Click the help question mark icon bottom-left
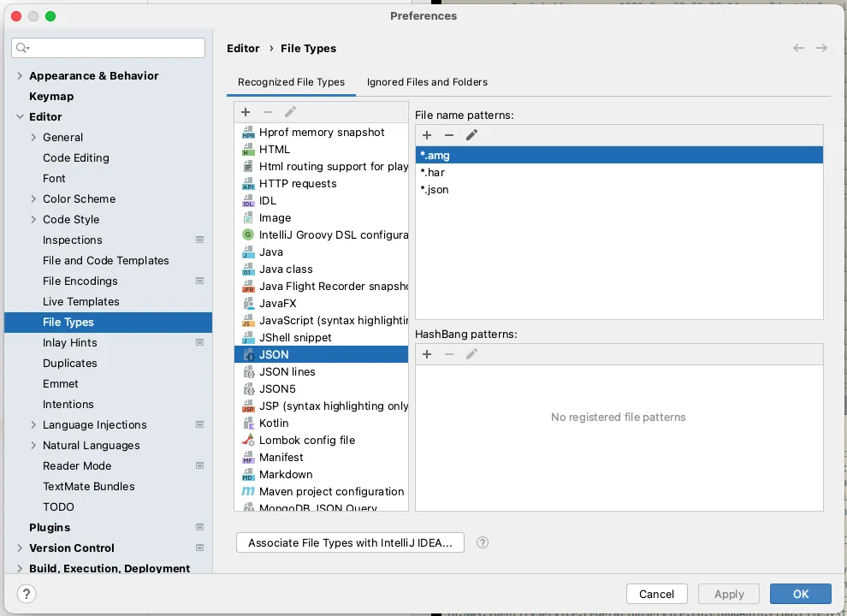The image size is (847, 616). [27, 594]
